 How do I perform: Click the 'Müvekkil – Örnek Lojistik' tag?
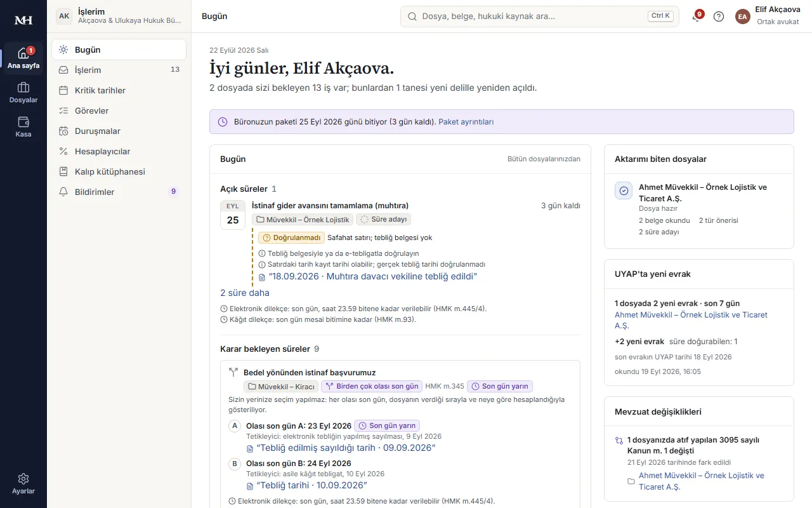click(x=302, y=220)
